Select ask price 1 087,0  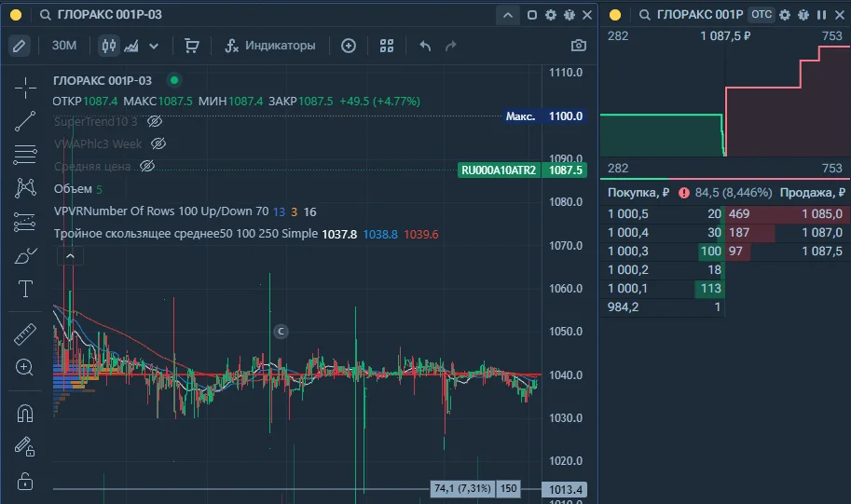[x=822, y=232]
